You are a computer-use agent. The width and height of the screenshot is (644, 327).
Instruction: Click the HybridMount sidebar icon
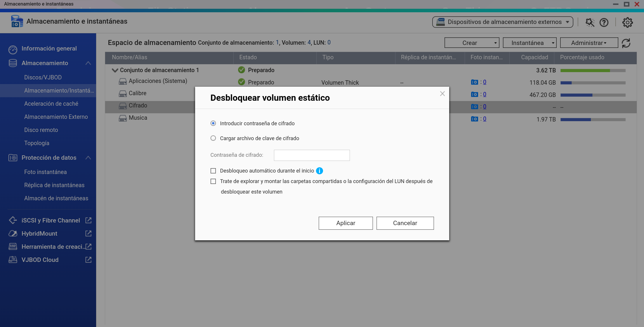[13, 234]
